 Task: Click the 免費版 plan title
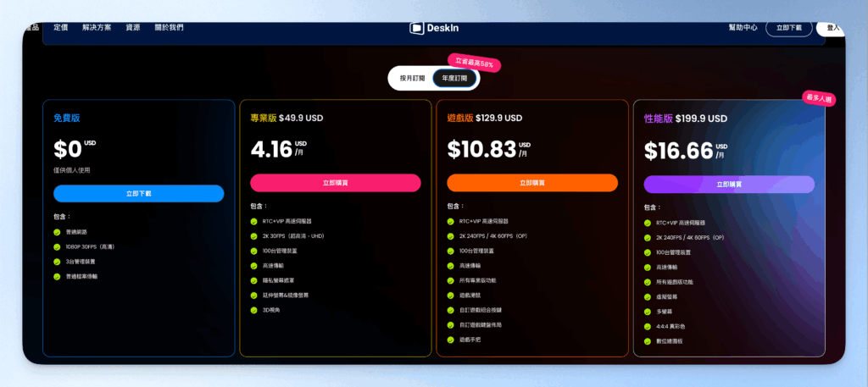coord(66,119)
